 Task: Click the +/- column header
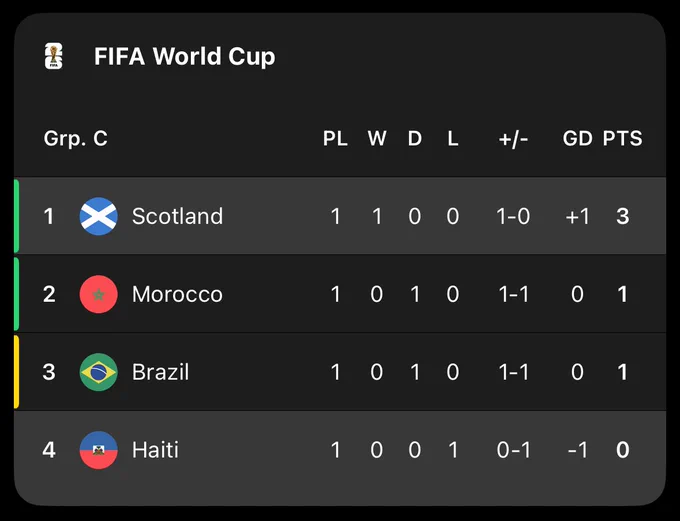pos(513,139)
